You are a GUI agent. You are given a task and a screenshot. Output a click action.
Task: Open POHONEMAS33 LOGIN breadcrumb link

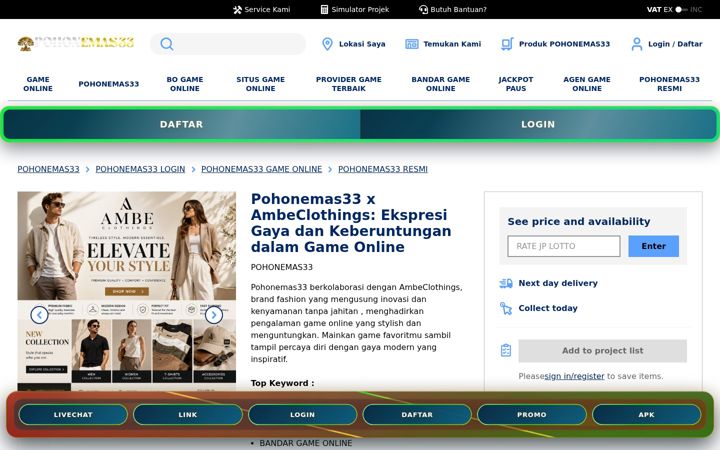pos(140,169)
